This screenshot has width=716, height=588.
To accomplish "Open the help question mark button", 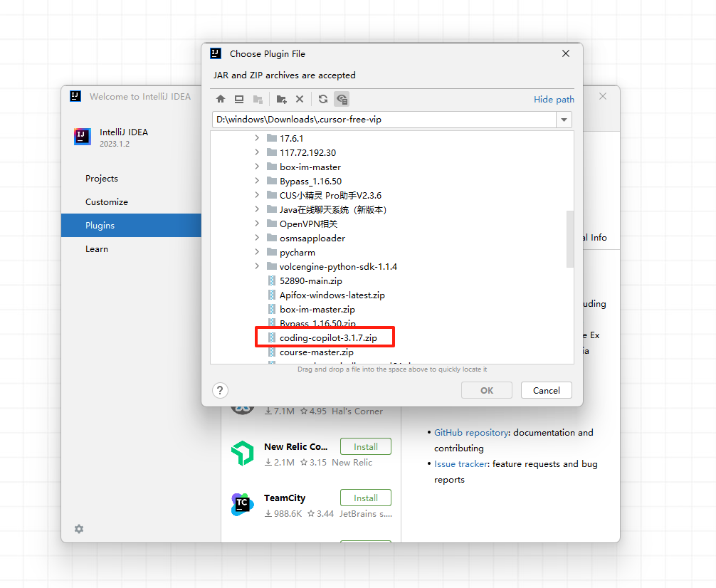I will [220, 390].
